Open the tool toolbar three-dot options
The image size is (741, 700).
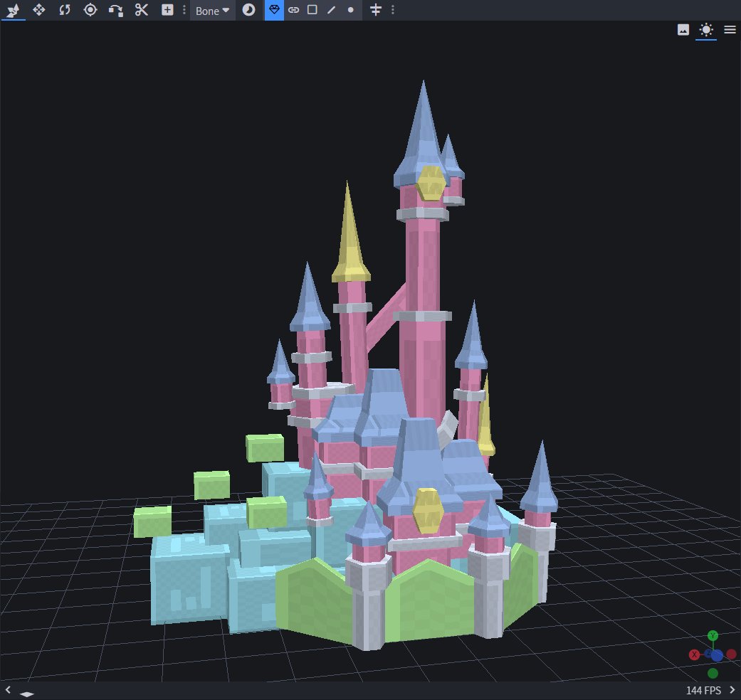(184, 10)
